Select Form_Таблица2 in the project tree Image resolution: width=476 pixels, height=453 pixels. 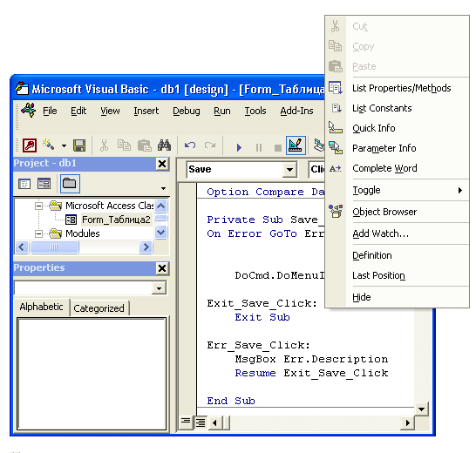point(116,220)
